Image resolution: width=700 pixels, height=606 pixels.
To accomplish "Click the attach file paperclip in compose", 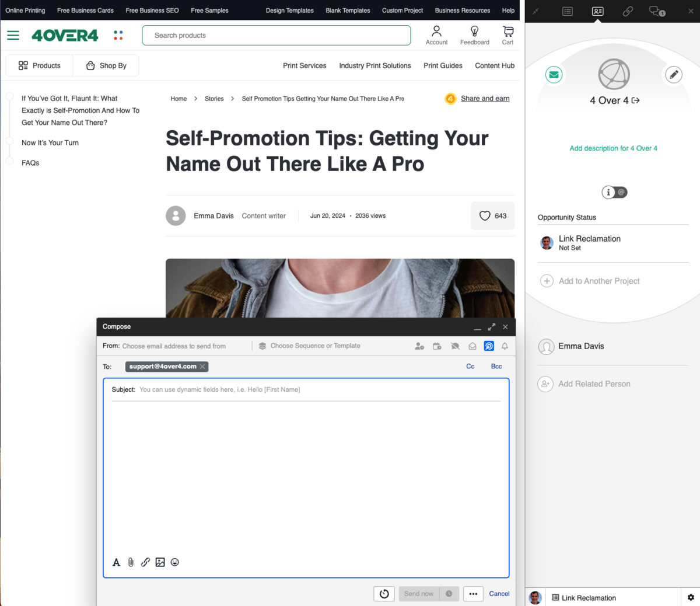I will click(131, 562).
